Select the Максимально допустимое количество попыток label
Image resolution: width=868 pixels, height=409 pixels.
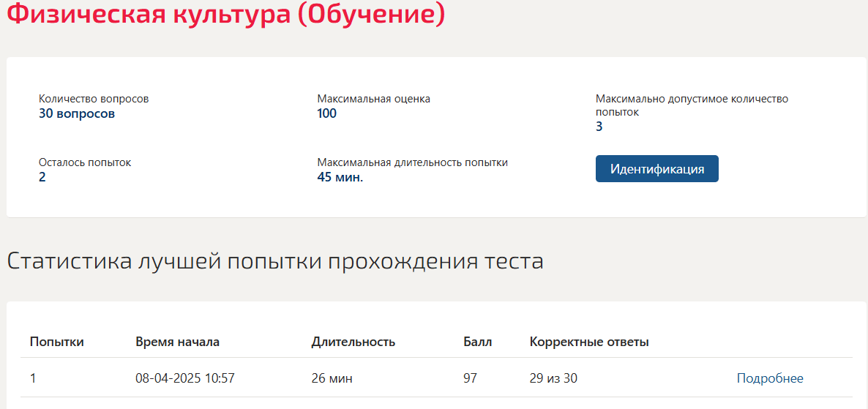point(692,105)
